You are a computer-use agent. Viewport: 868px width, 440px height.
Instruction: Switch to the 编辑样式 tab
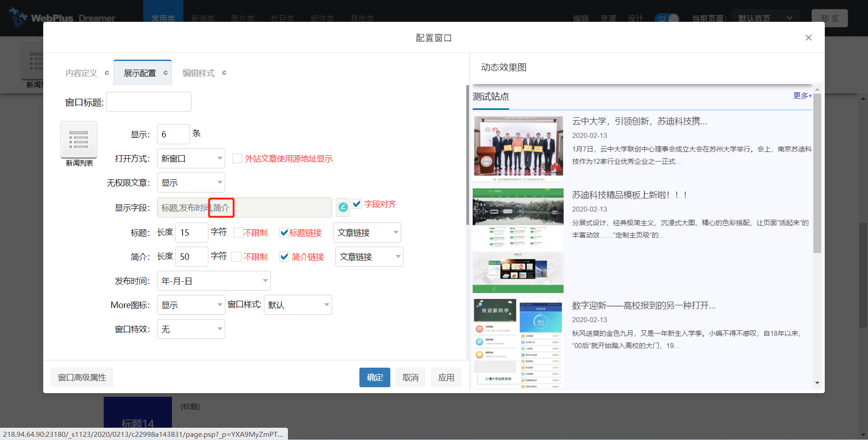pos(198,73)
